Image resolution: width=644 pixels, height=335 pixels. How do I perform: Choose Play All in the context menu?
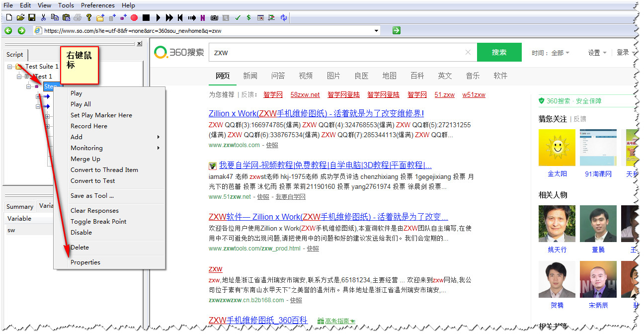tap(109, 104)
